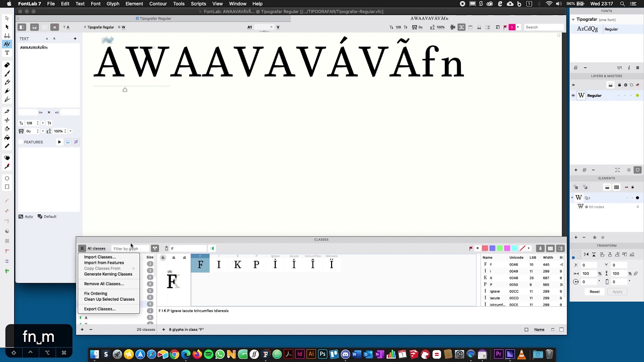Toggle all layers visibility eye
The image size is (644, 362).
573,85
